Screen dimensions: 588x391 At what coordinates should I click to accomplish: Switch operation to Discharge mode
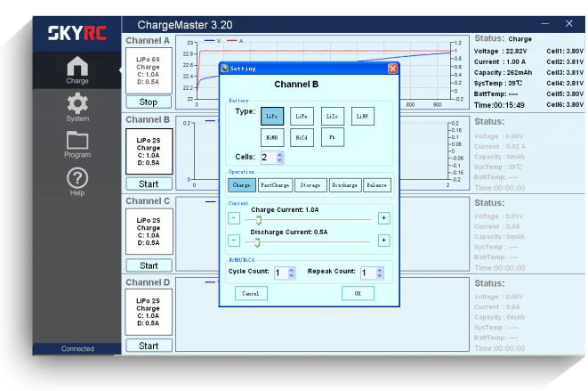click(343, 185)
